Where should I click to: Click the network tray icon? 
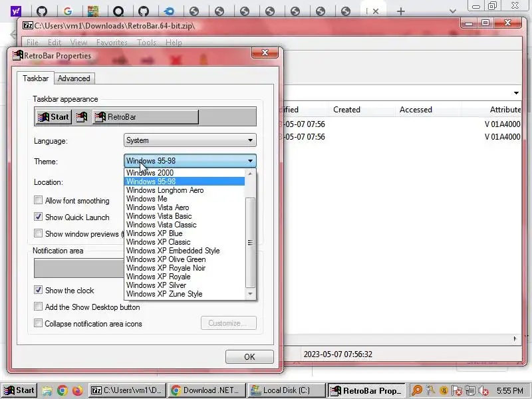(470, 391)
